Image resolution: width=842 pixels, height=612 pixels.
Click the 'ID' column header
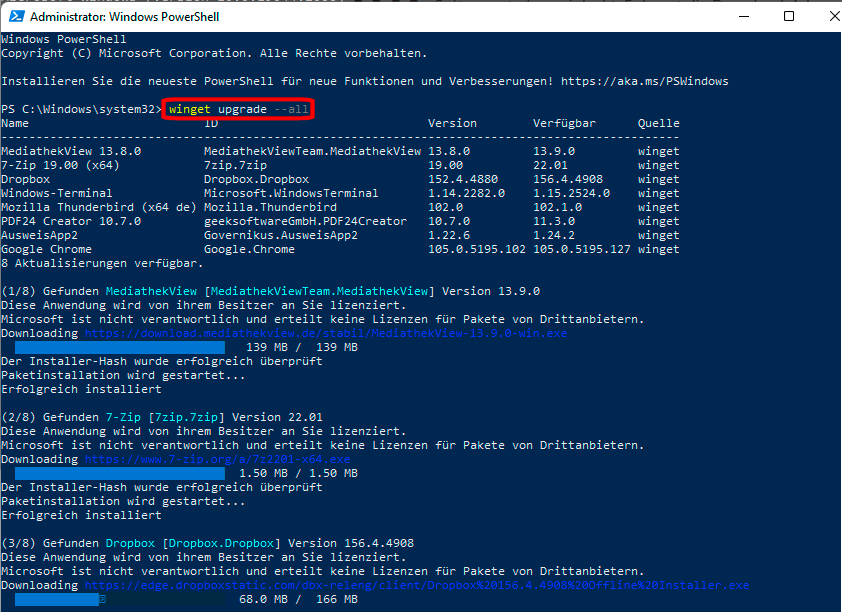pos(211,123)
